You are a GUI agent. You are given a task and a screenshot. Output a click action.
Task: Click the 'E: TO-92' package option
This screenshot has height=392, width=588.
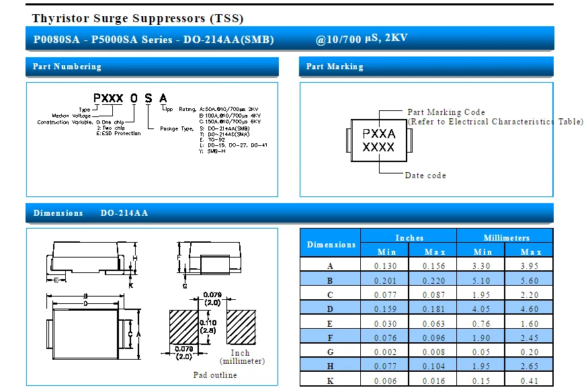point(212,140)
